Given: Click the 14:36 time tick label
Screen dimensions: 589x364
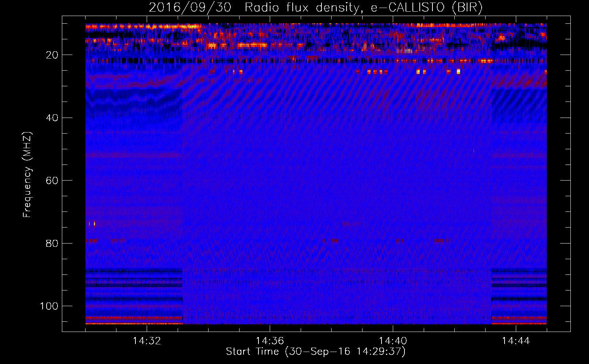Looking at the screenshot, I should click(x=270, y=341).
